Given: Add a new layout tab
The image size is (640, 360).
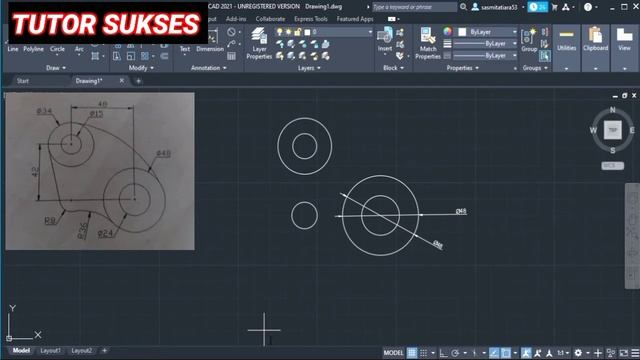Looking at the screenshot, I should coord(104,350).
